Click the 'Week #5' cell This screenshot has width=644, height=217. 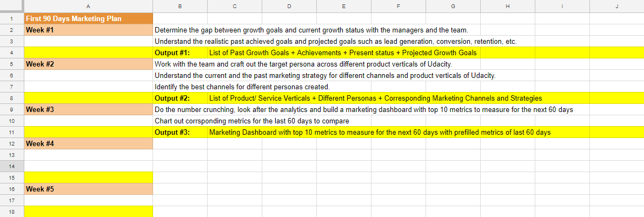point(88,189)
